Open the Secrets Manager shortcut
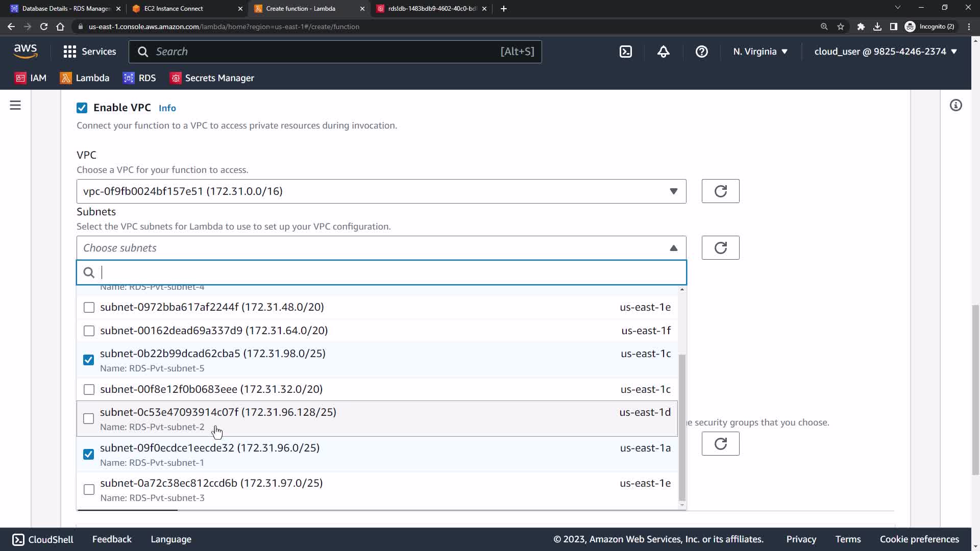The height and width of the screenshot is (551, 980). coord(212,78)
